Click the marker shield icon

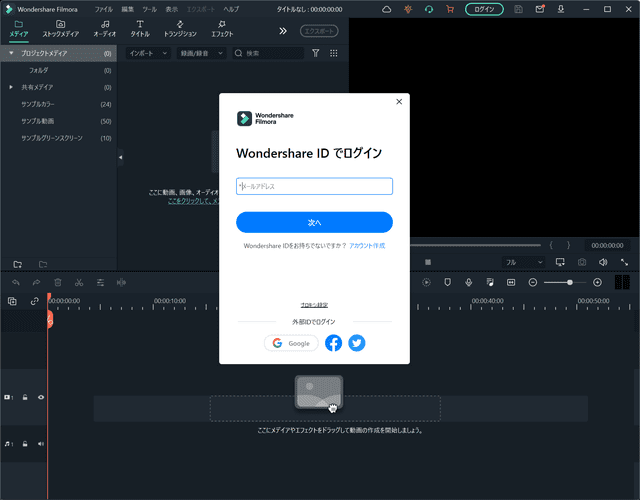[x=447, y=282]
